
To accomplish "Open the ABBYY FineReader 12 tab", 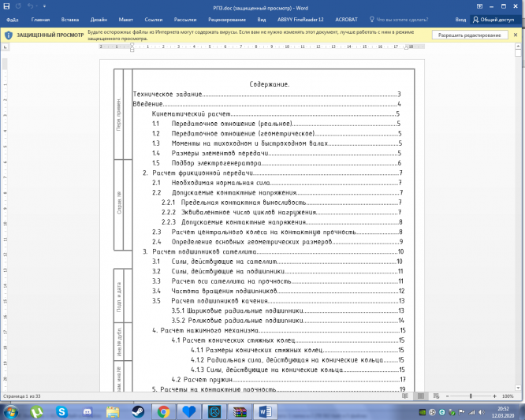I will click(300, 20).
